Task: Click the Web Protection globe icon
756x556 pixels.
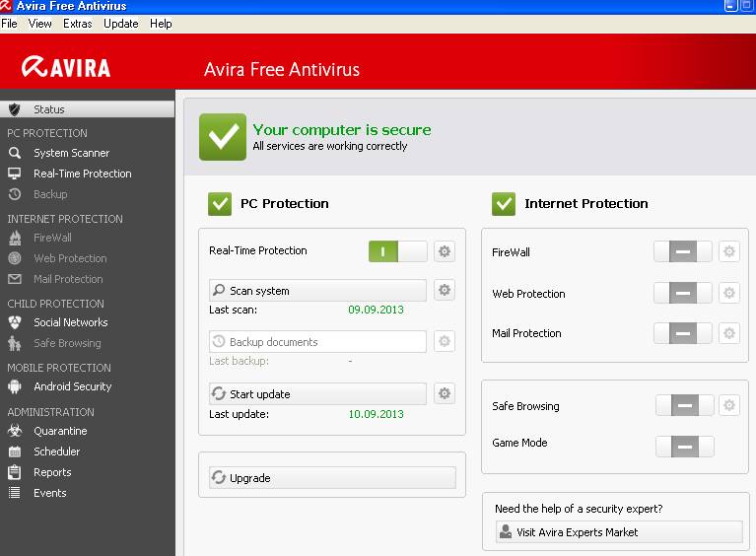Action: [15, 258]
